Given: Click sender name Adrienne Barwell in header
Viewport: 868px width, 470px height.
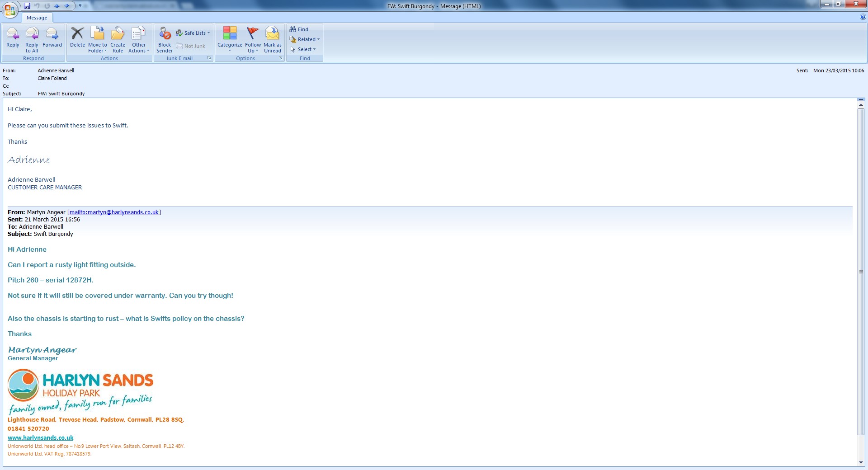Looking at the screenshot, I should pyautogui.click(x=56, y=70).
